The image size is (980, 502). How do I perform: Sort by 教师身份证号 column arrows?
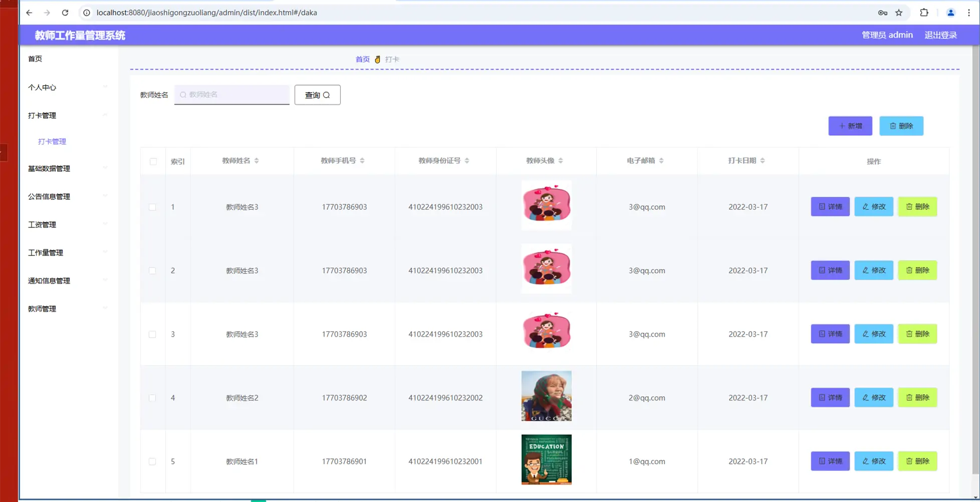pyautogui.click(x=467, y=161)
